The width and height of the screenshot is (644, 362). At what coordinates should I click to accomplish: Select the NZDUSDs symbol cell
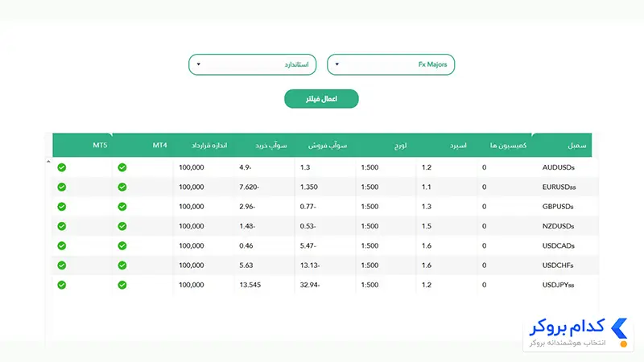(x=558, y=226)
